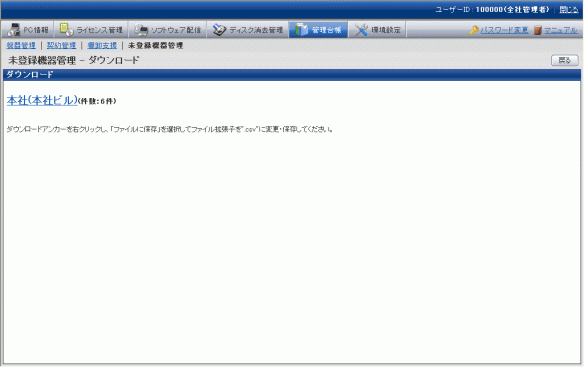
Task: Click the ディスク消去管理 eraser icon
Action: coord(219,30)
